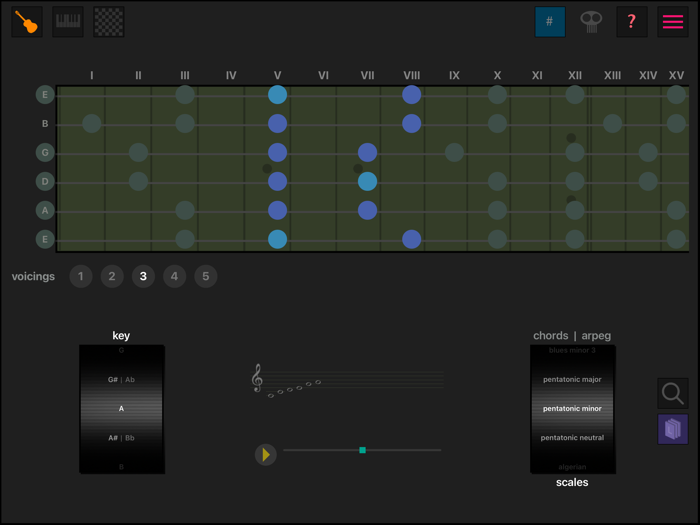Click the key label heading

tap(121, 336)
